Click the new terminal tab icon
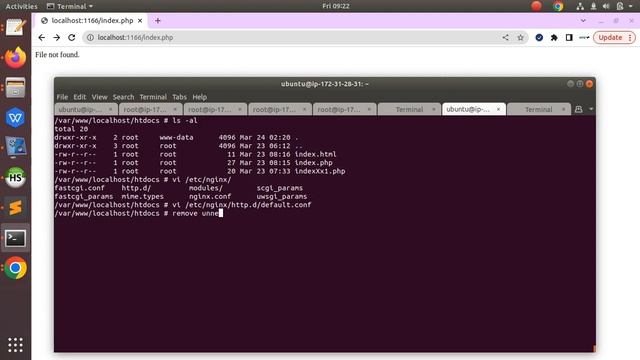 pos(578,109)
